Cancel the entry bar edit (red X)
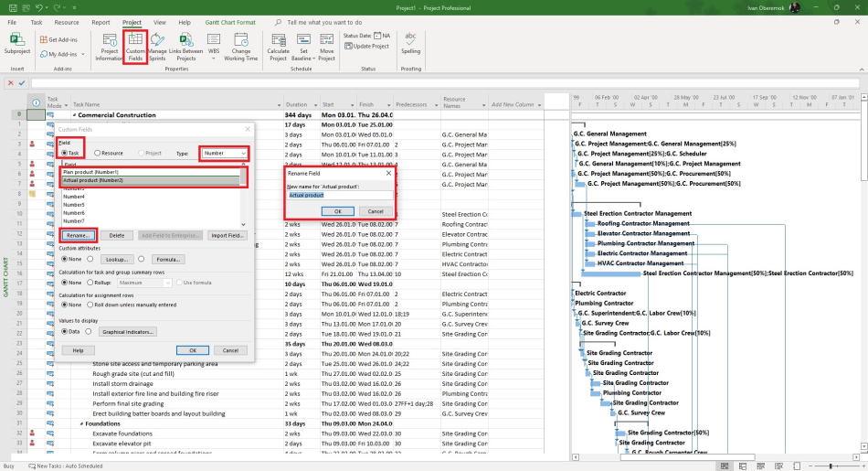Image resolution: width=868 pixels, height=471 pixels. tap(10, 83)
